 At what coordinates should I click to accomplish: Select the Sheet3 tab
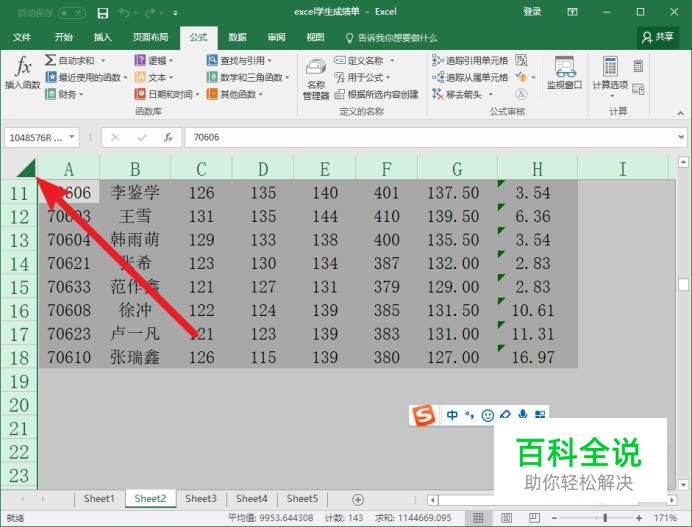click(201, 499)
